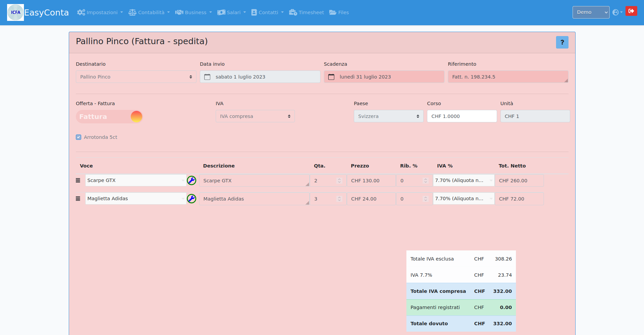This screenshot has width=644, height=335.
Task: Click the Rib. % stepper for Scarpe GTX
Action: click(426, 181)
